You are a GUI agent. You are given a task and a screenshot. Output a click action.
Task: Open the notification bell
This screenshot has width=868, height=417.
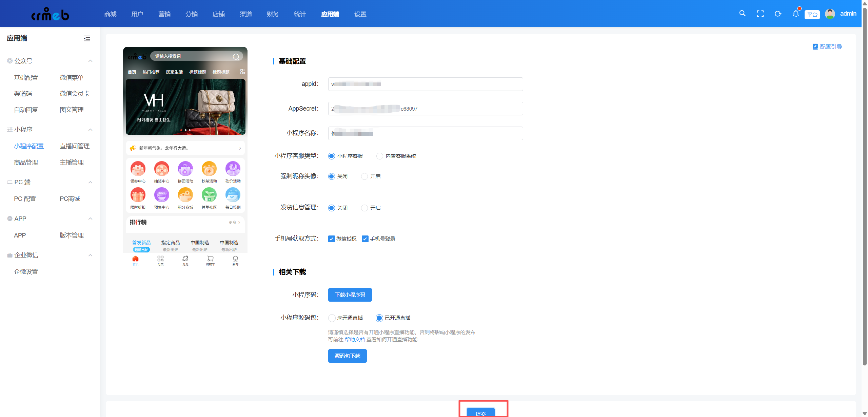coord(795,14)
